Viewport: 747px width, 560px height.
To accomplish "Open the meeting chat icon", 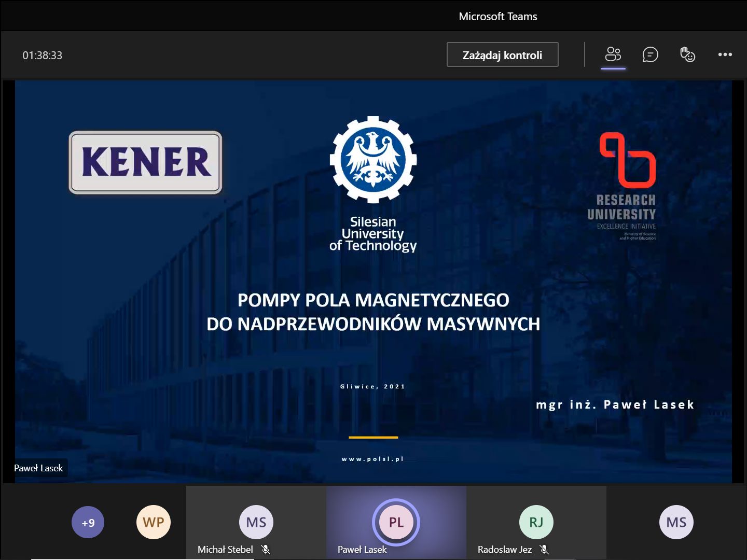I will click(x=650, y=54).
